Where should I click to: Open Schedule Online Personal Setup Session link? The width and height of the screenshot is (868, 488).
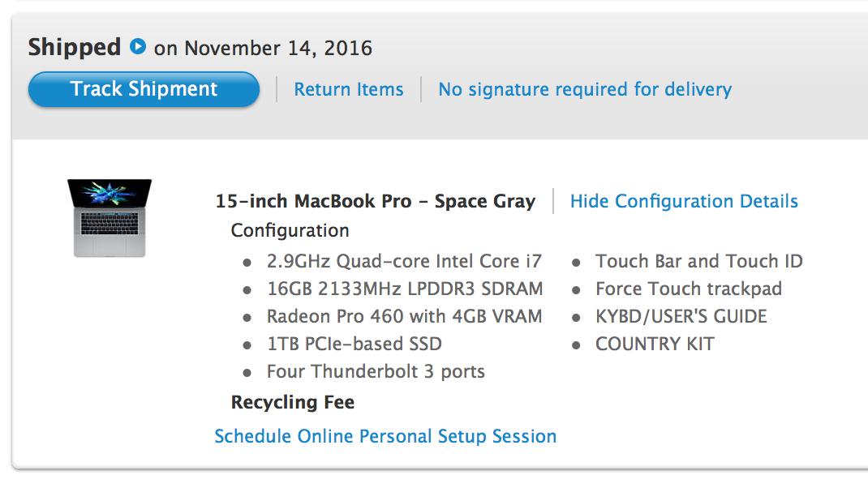pyautogui.click(x=385, y=436)
